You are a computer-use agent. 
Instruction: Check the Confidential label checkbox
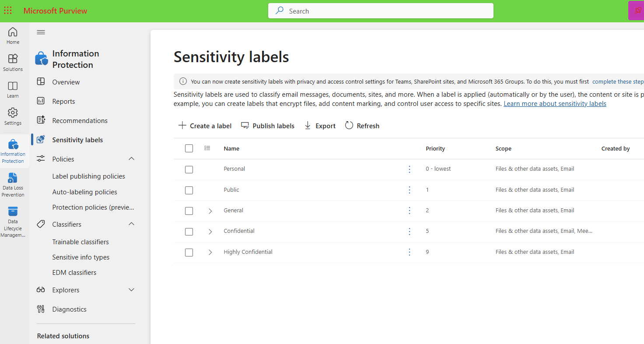pos(189,232)
